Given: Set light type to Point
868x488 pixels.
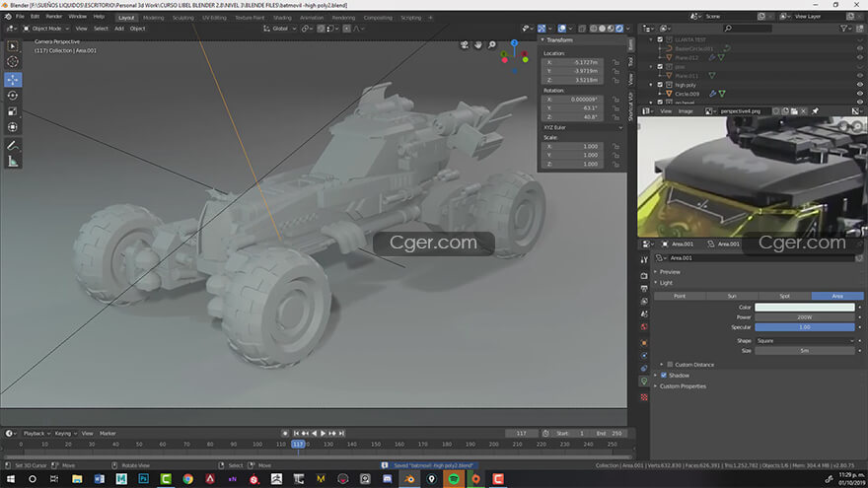Looking at the screenshot, I should pyautogui.click(x=680, y=296).
